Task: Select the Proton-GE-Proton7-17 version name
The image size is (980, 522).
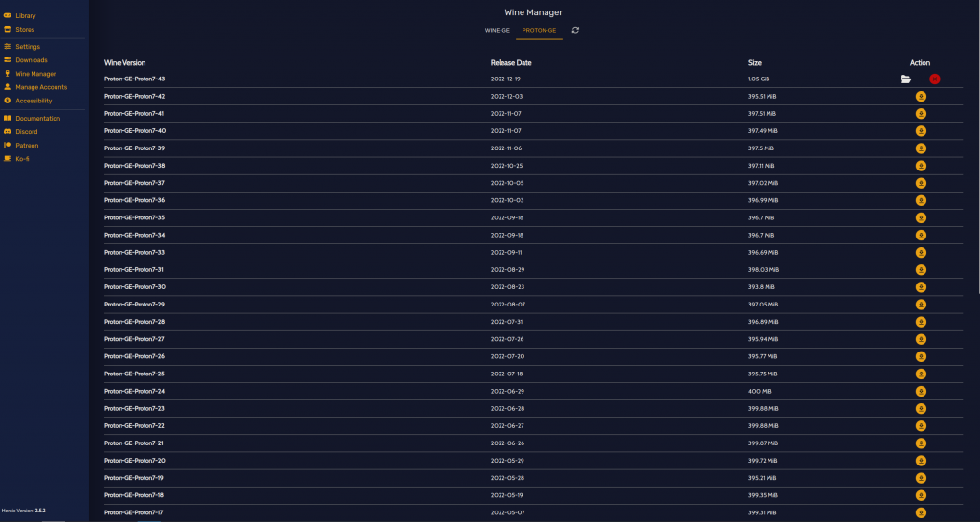Action: pos(134,512)
